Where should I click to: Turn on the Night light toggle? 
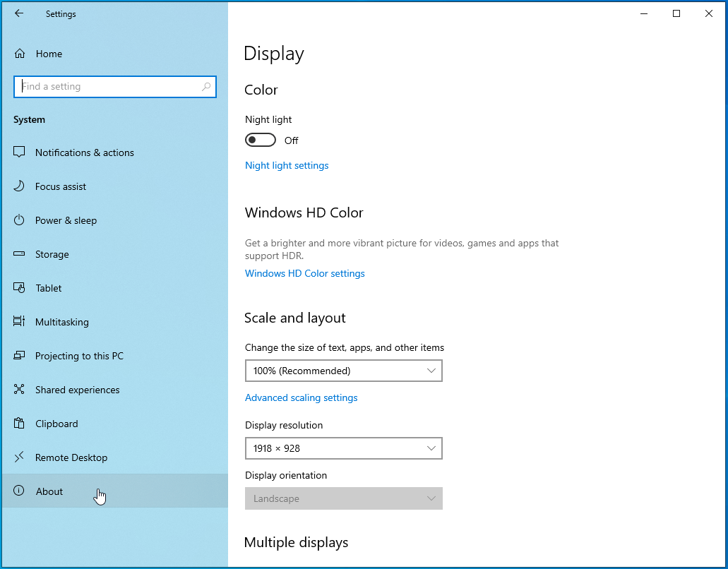(x=261, y=140)
